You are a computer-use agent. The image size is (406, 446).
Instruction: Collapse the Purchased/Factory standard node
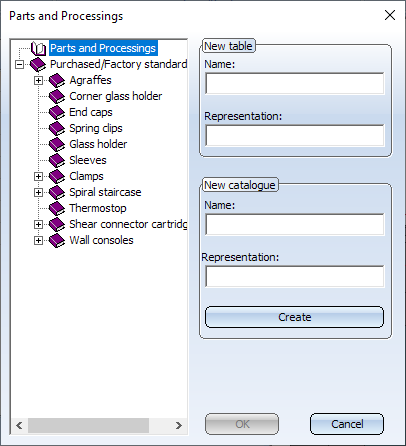click(x=20, y=64)
